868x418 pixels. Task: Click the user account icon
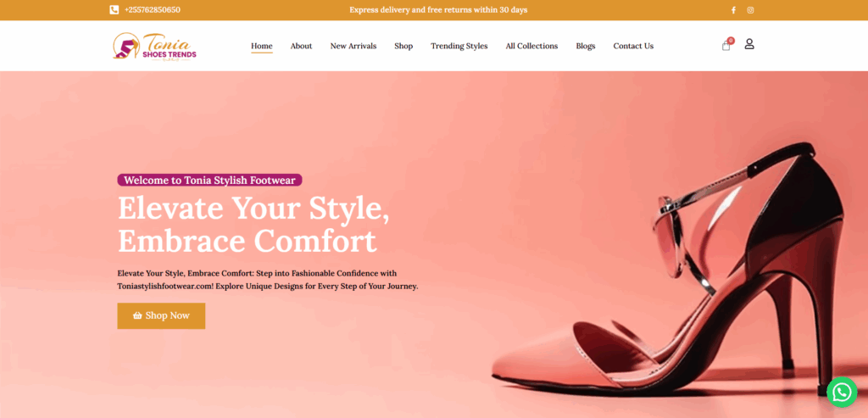click(x=749, y=44)
